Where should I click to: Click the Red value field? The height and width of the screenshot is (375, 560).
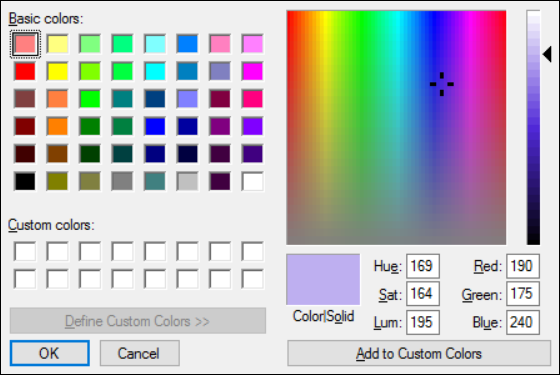[522, 266]
